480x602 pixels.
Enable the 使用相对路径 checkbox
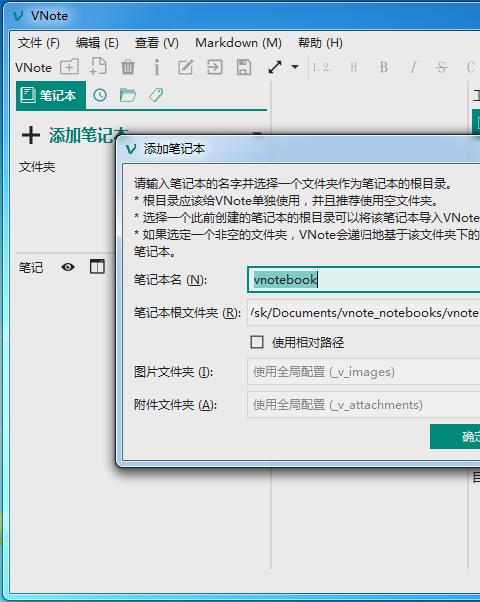(257, 342)
